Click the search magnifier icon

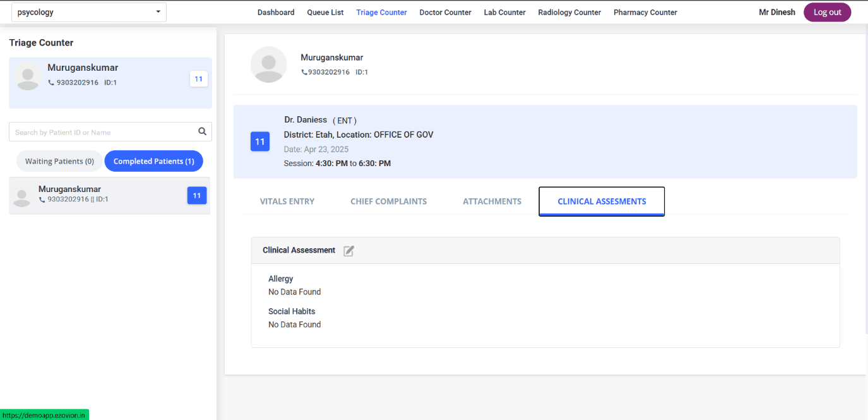pos(202,132)
